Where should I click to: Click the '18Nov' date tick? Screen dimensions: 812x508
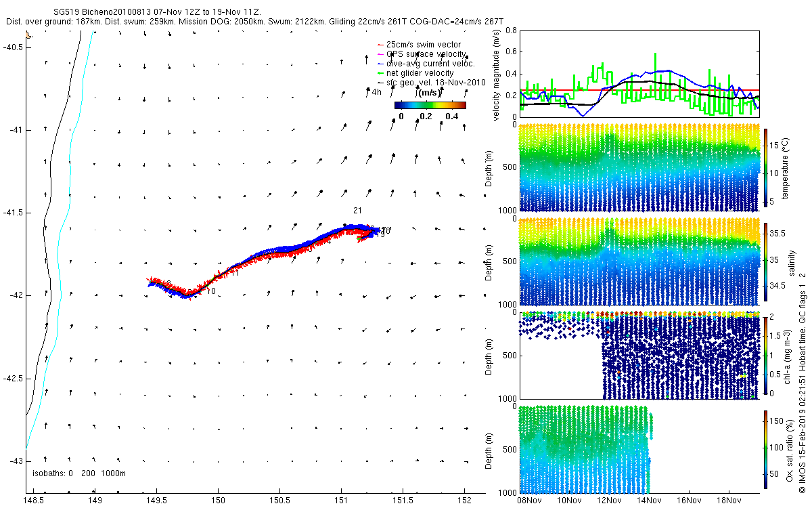point(729,500)
